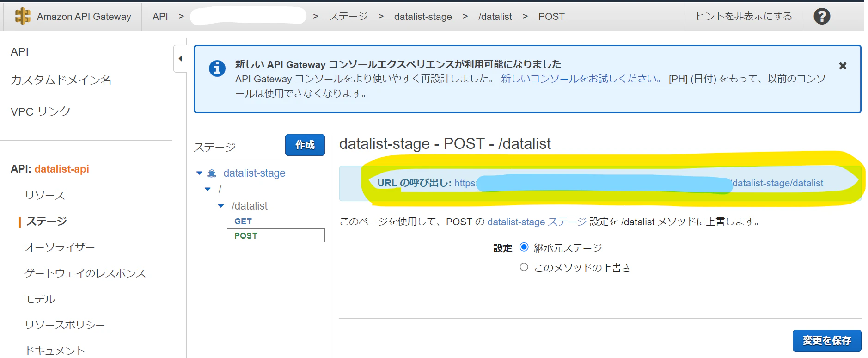Open オーソライザー section
The width and height of the screenshot is (868, 358).
[60, 247]
